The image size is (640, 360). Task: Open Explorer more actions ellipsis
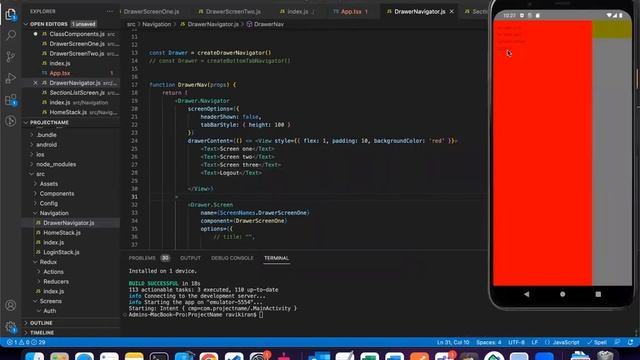pyautogui.click(x=109, y=11)
